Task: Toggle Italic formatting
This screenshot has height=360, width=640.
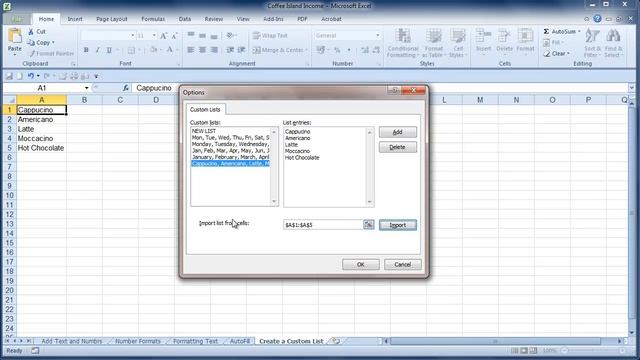Action: coord(98,50)
